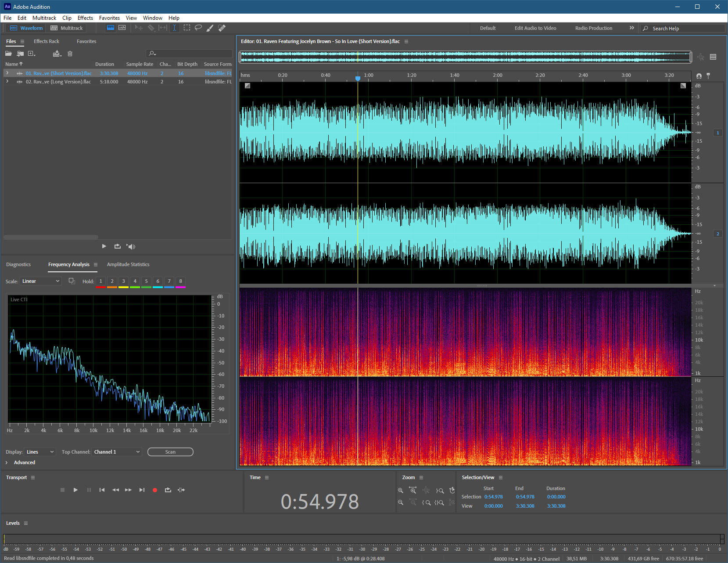Click the pin icon beside the timeline ruler
Image resolution: width=728 pixels, height=563 pixels.
pyautogui.click(x=708, y=76)
